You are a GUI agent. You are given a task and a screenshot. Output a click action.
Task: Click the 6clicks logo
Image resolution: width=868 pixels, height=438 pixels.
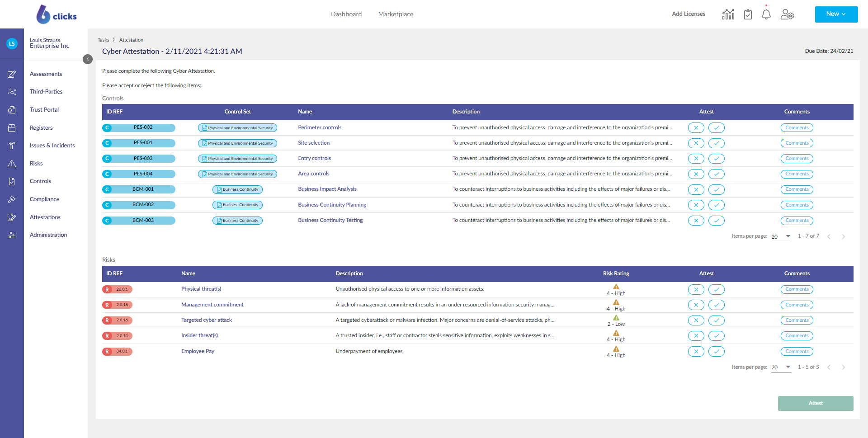[x=57, y=14]
